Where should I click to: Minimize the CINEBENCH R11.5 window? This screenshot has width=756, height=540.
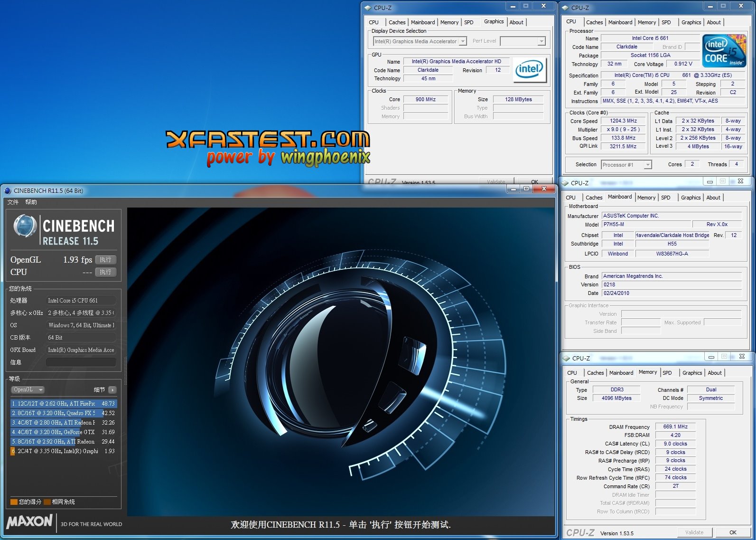click(x=513, y=189)
